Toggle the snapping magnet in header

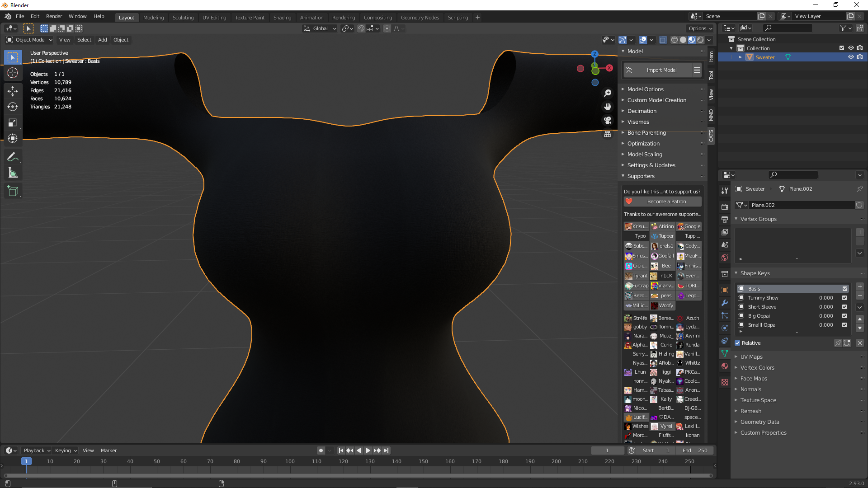pos(361,28)
